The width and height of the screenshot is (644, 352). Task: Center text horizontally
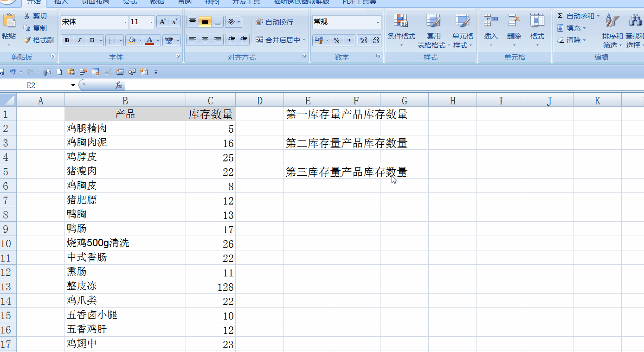click(x=205, y=40)
